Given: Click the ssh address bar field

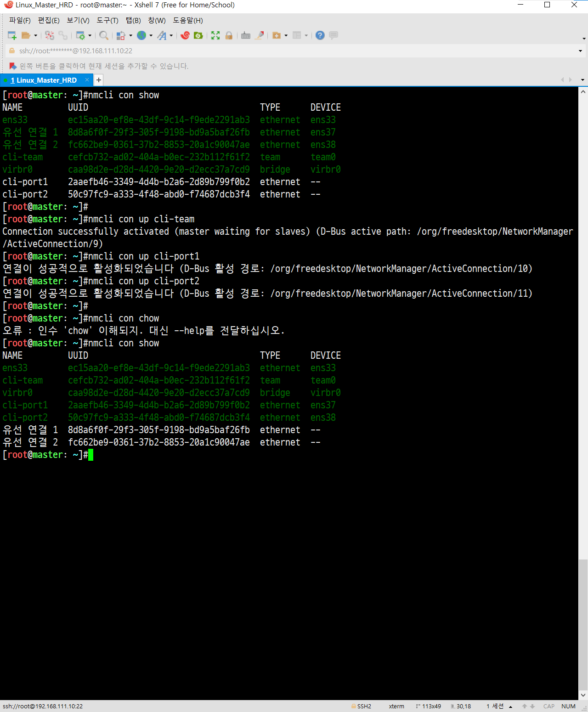Looking at the screenshot, I should tap(294, 51).
